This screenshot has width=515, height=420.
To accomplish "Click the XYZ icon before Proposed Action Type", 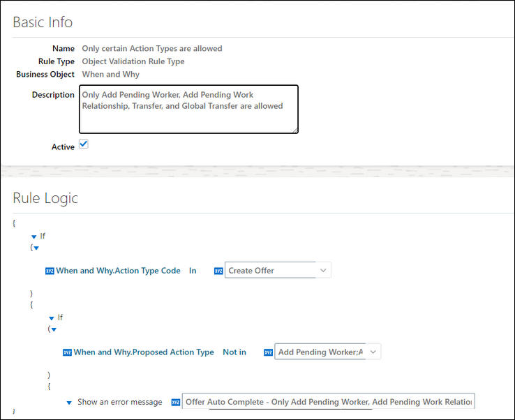I will 67,352.
